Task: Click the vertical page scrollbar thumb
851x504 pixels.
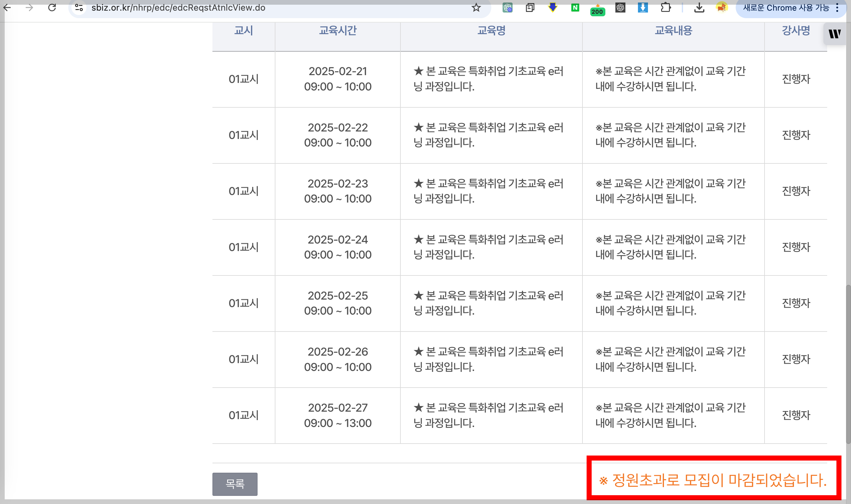Action: click(x=848, y=363)
